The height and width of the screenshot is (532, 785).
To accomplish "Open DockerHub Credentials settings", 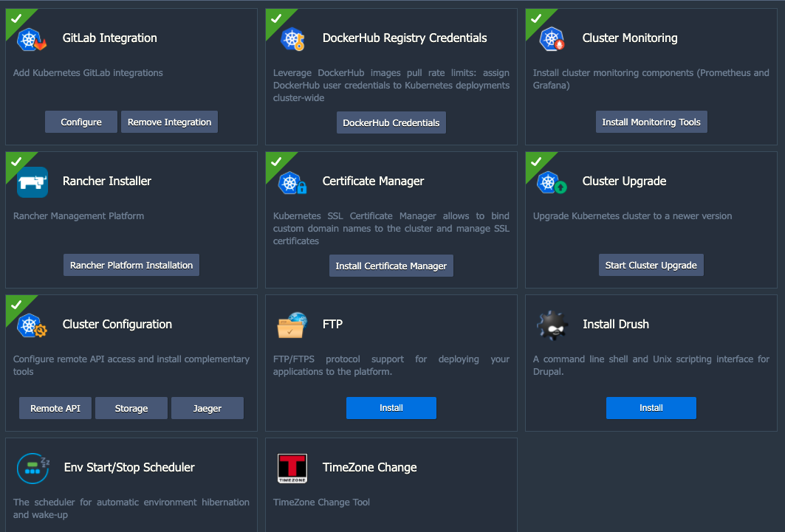I will [x=391, y=122].
